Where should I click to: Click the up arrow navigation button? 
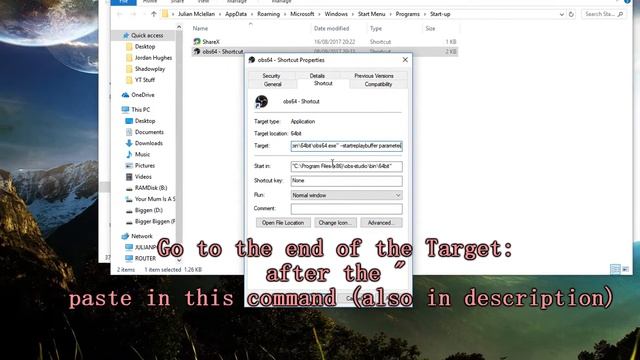153,14
